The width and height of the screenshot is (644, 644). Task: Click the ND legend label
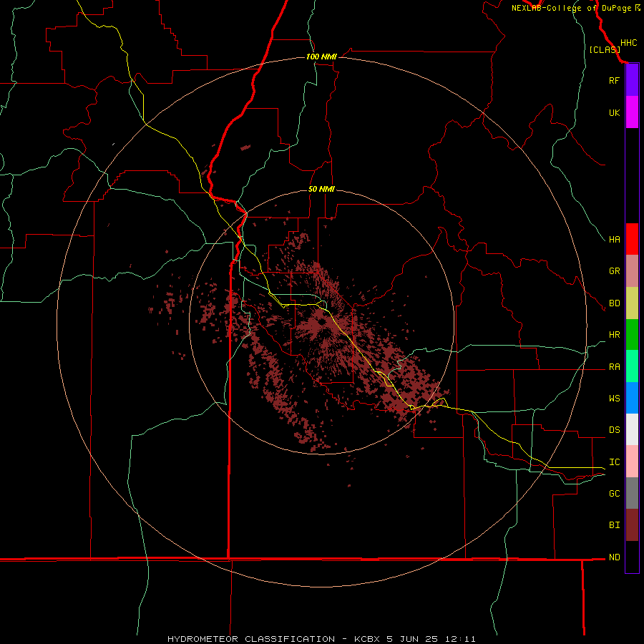pyautogui.click(x=614, y=557)
